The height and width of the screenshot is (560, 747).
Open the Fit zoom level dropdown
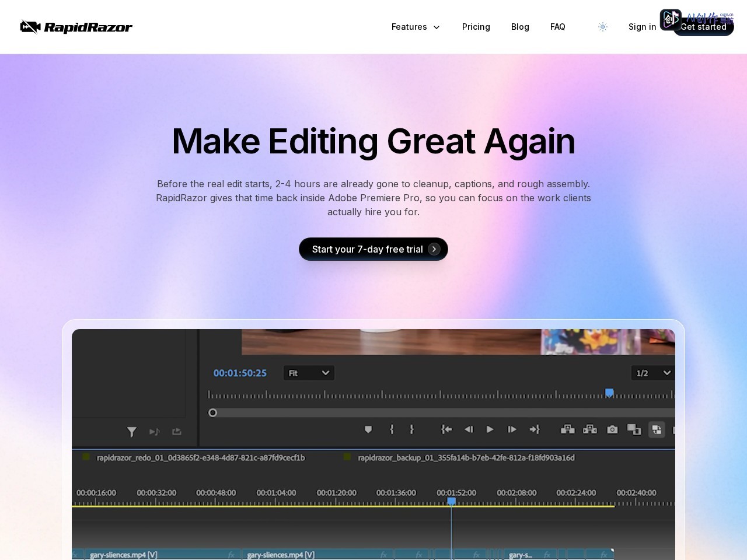(x=309, y=373)
